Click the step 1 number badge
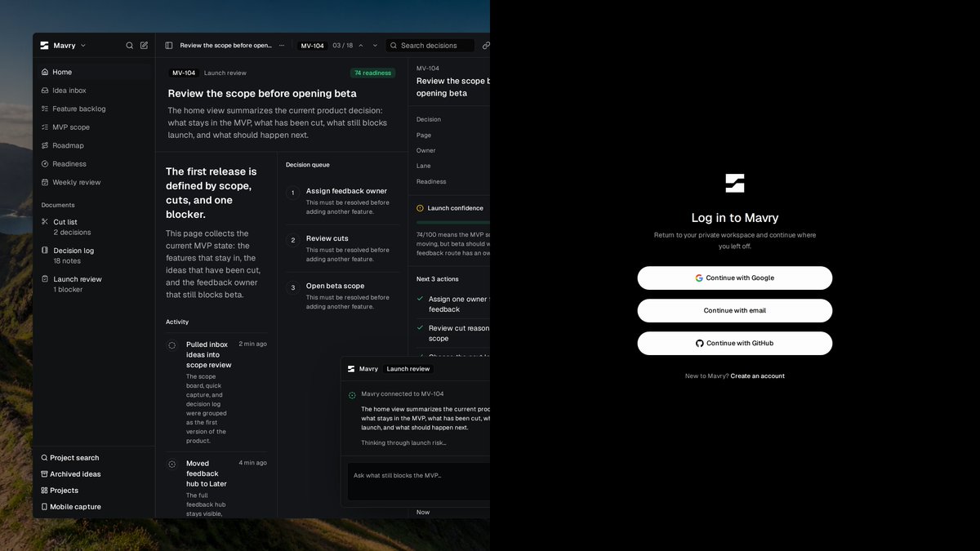980x551 pixels. tap(293, 193)
